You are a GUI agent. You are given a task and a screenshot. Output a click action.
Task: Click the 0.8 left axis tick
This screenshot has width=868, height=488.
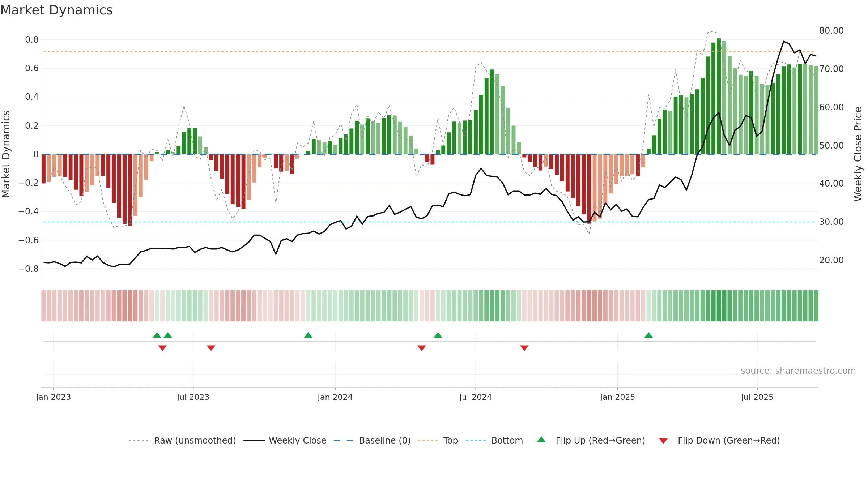point(32,39)
